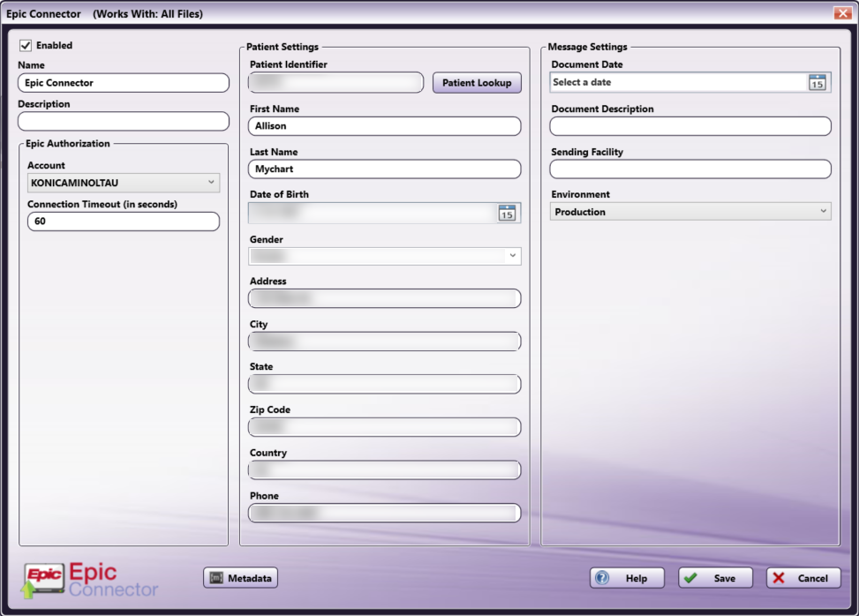
Task: Click into the empty Description field
Action: point(124,122)
